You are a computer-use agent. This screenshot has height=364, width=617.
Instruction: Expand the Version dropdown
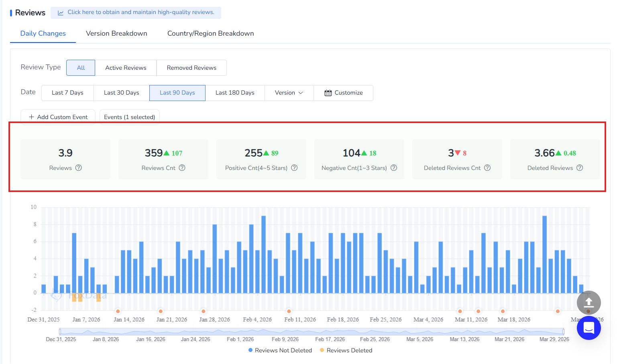tap(289, 93)
